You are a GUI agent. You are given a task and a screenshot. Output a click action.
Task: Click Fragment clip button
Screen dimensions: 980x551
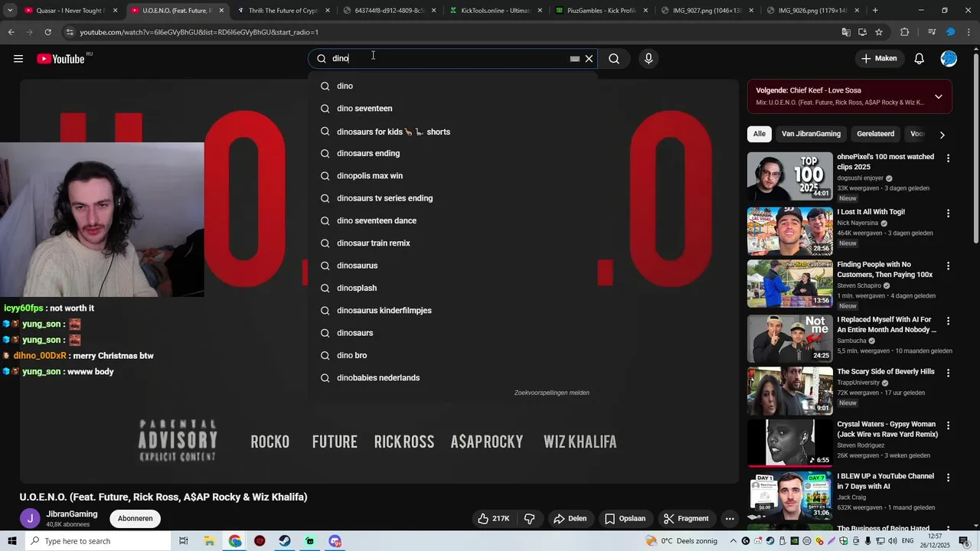[x=687, y=519]
